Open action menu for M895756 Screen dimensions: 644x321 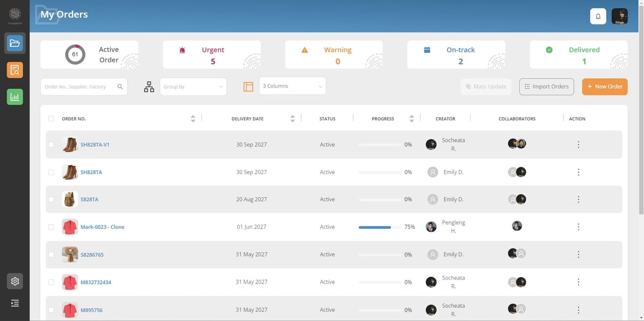tap(578, 310)
